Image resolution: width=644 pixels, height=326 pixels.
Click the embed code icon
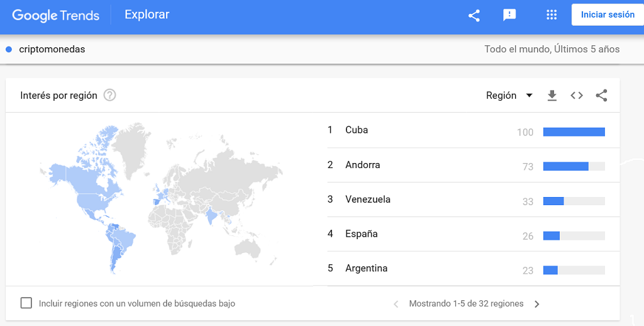[577, 96]
